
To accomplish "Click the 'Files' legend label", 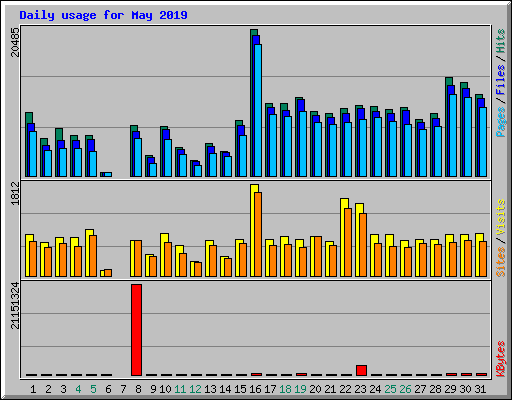I will click(x=500, y=80).
